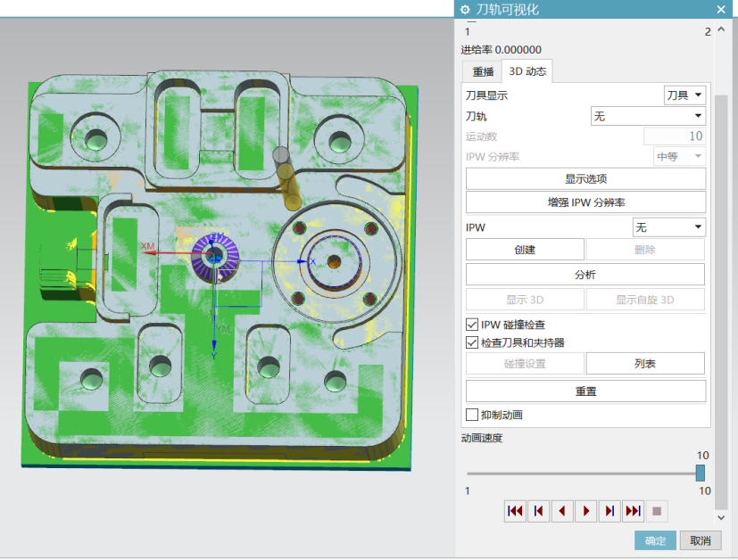The height and width of the screenshot is (560, 738).
Task: Click the 分析 button
Action: [585, 275]
